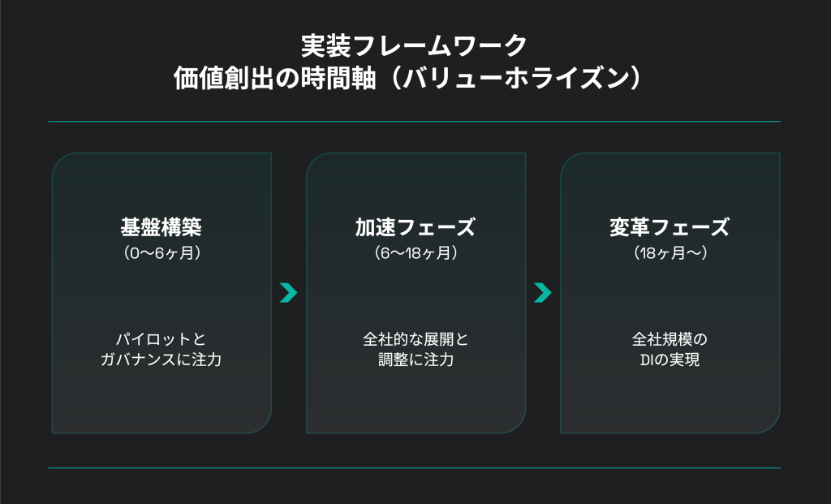This screenshot has height=504, width=831.
Task: Click the first teal chevron arrow after 基盤構築
Action: click(x=288, y=292)
